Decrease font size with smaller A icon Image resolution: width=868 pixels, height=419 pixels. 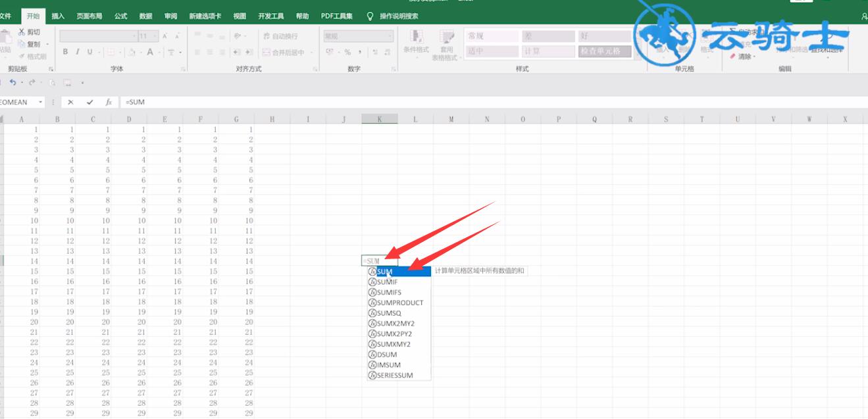coord(178,36)
